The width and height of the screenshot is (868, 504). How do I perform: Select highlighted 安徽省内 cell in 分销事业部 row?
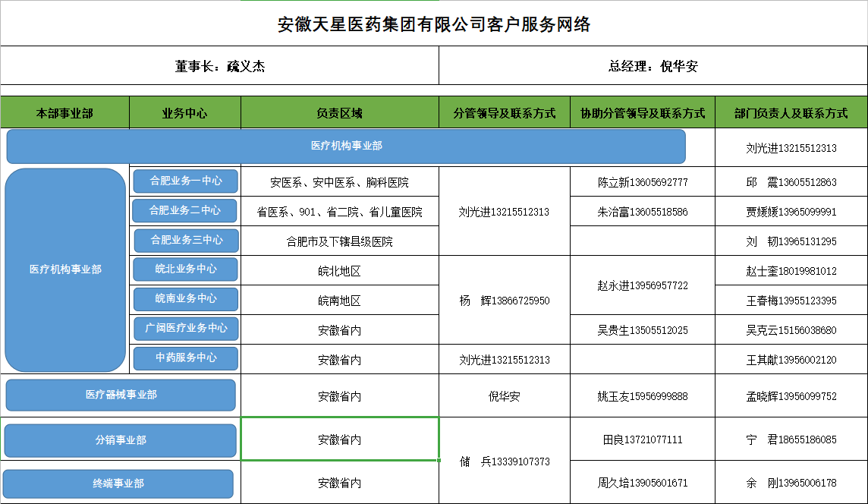[340, 439]
